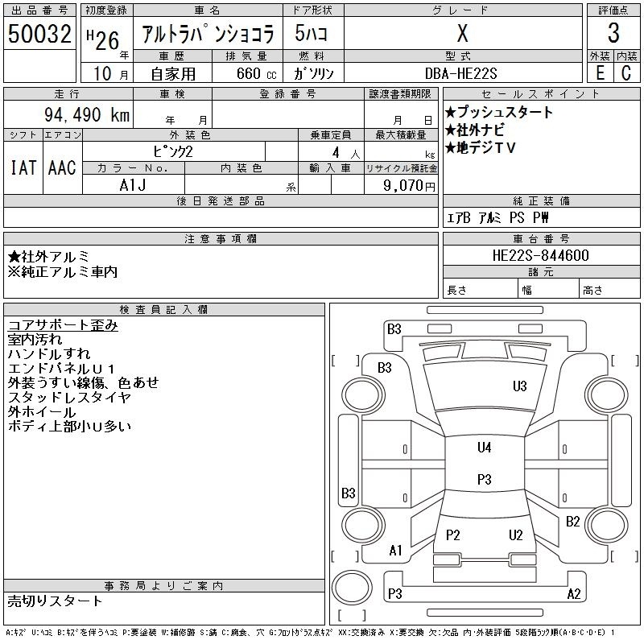The width and height of the screenshot is (644, 644).
Task: Click the U3 damage marker on the diagram
Action: [519, 386]
